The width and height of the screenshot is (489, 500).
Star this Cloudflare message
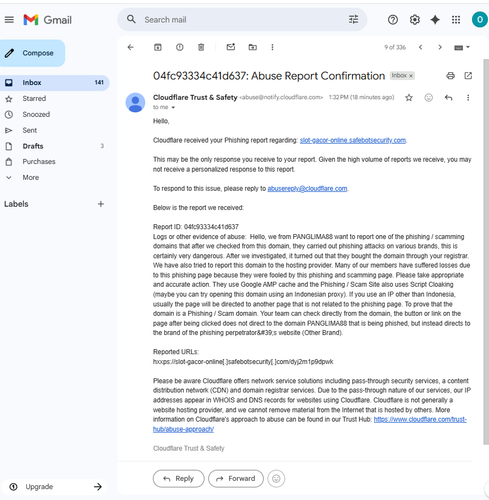(x=409, y=98)
